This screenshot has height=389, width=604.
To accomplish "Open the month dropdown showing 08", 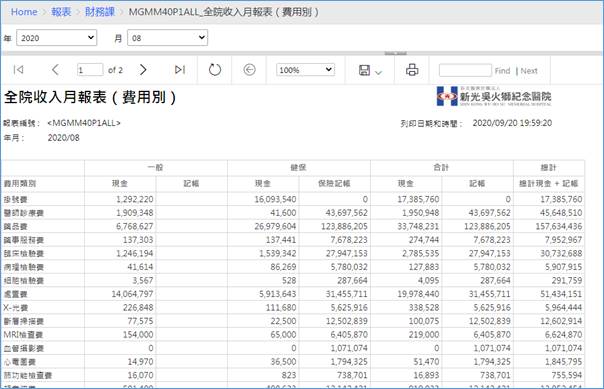I will [x=168, y=38].
